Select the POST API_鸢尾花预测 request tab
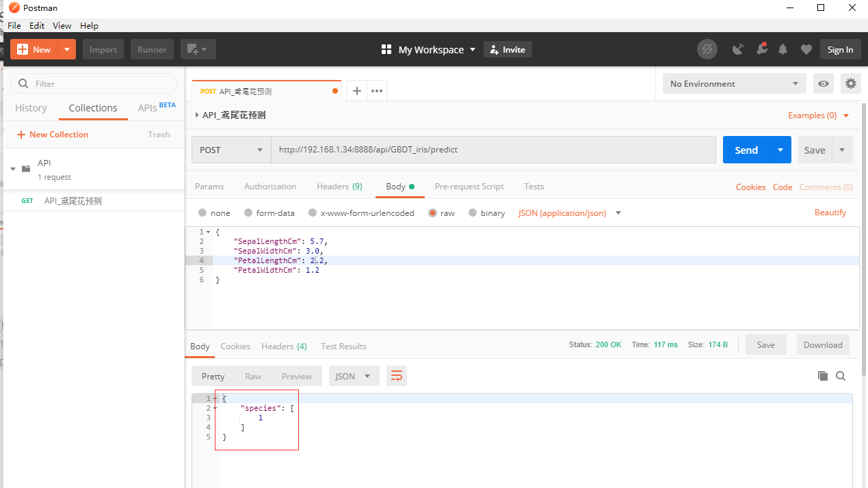868x488 pixels. [x=266, y=91]
